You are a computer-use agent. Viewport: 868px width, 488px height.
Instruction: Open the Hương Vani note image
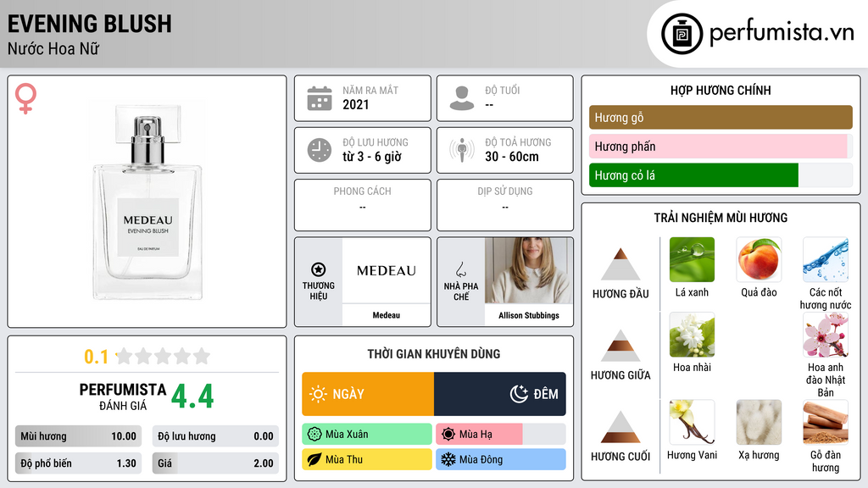[x=692, y=422]
